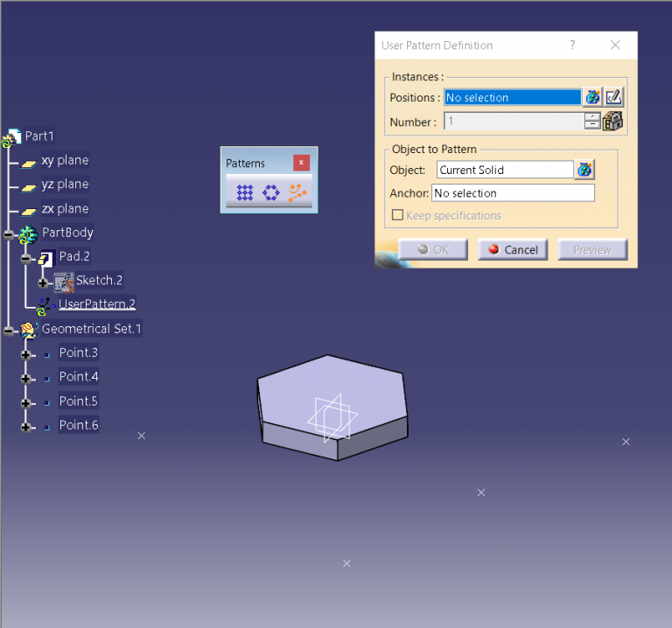
Task: Select the Rectangular Pattern tool
Action: [245, 192]
